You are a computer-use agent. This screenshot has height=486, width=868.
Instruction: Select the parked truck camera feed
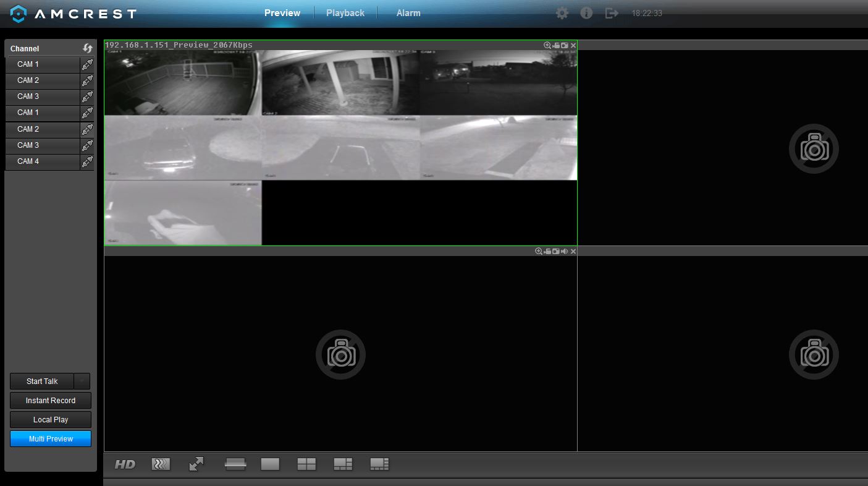(x=183, y=148)
